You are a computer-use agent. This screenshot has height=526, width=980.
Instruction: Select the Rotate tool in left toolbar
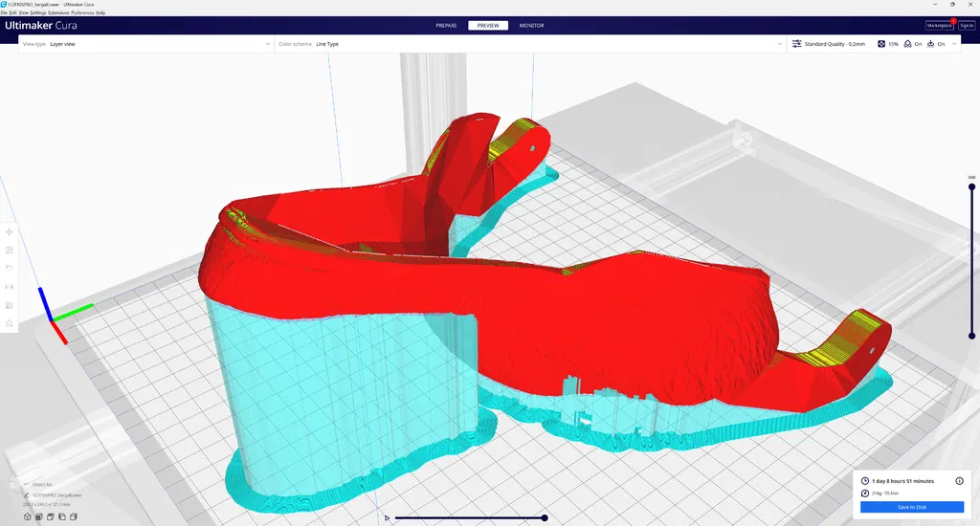[10, 268]
